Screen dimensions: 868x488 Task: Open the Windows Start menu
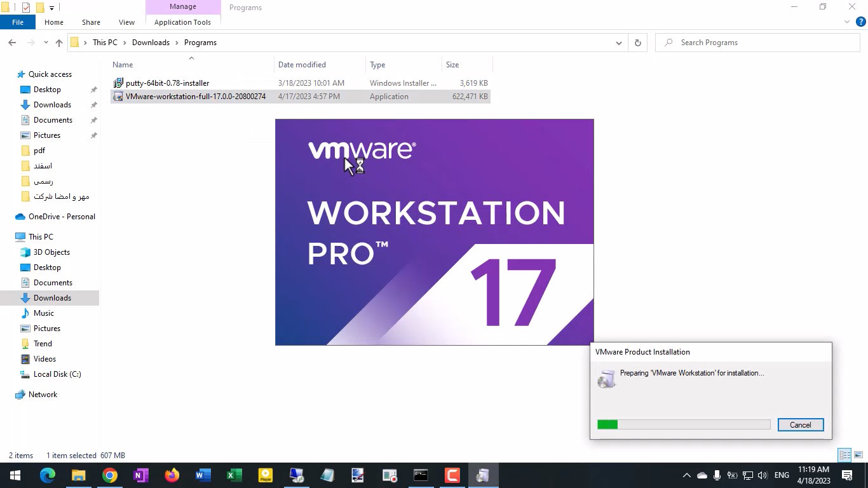pyautogui.click(x=15, y=475)
